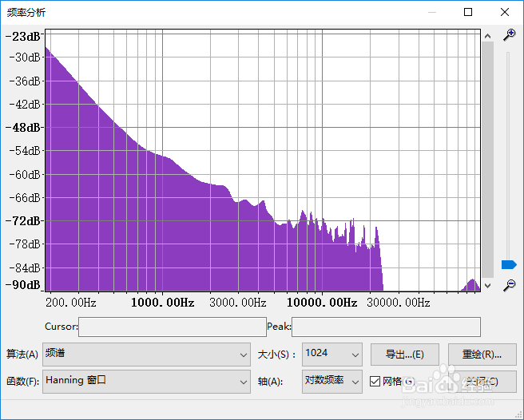Click the 1000.00Hz frequency axis label
This screenshot has height=420, width=524.
tap(162, 303)
